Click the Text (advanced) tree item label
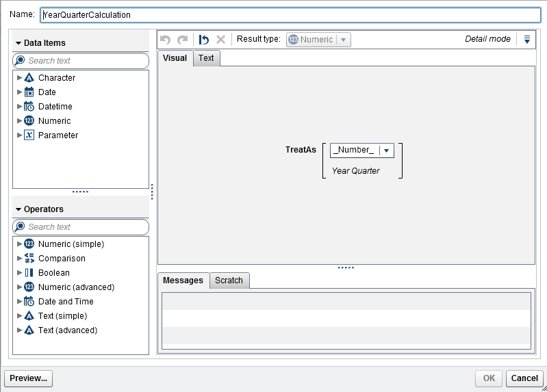This screenshot has height=392, width=547. coord(68,330)
